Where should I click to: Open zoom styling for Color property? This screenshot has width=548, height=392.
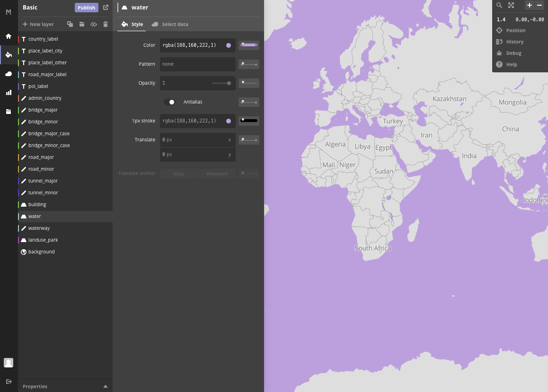[249, 45]
